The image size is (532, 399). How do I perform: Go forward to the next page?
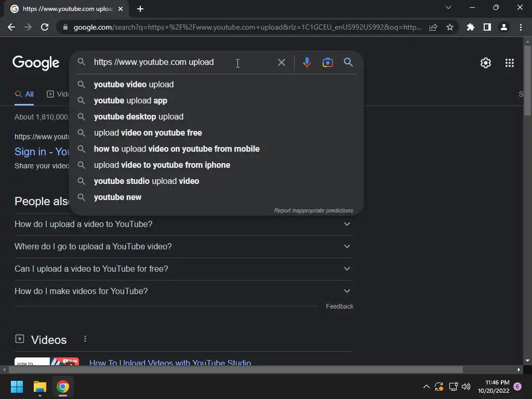point(28,27)
